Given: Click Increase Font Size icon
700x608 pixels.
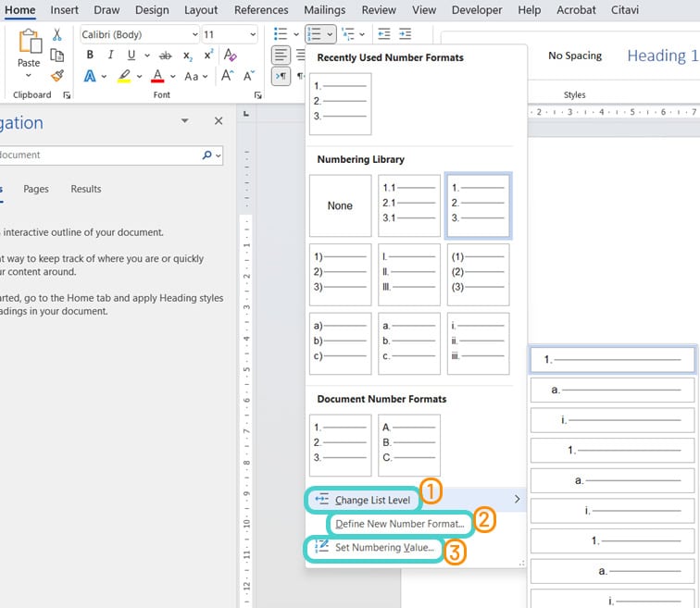Looking at the screenshot, I should [227, 76].
